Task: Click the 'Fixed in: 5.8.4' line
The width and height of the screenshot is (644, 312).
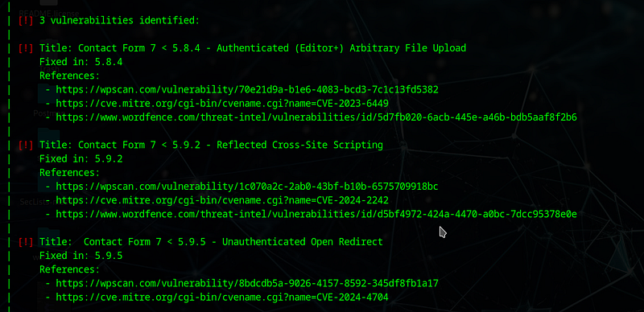Action: pyautogui.click(x=81, y=62)
